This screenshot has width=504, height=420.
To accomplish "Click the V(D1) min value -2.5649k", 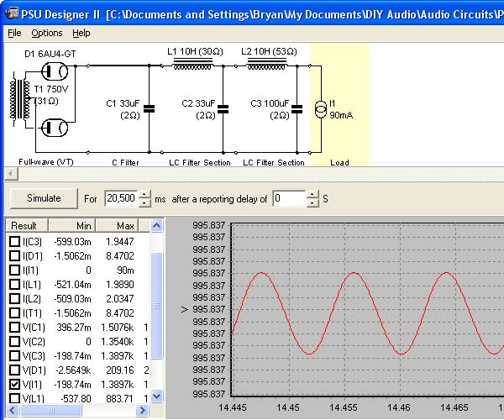I will tap(73, 370).
